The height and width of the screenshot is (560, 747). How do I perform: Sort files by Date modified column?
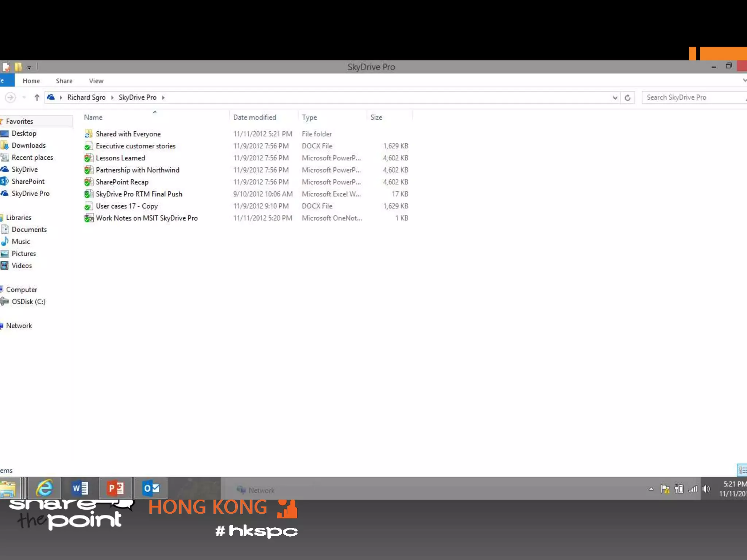click(x=255, y=117)
